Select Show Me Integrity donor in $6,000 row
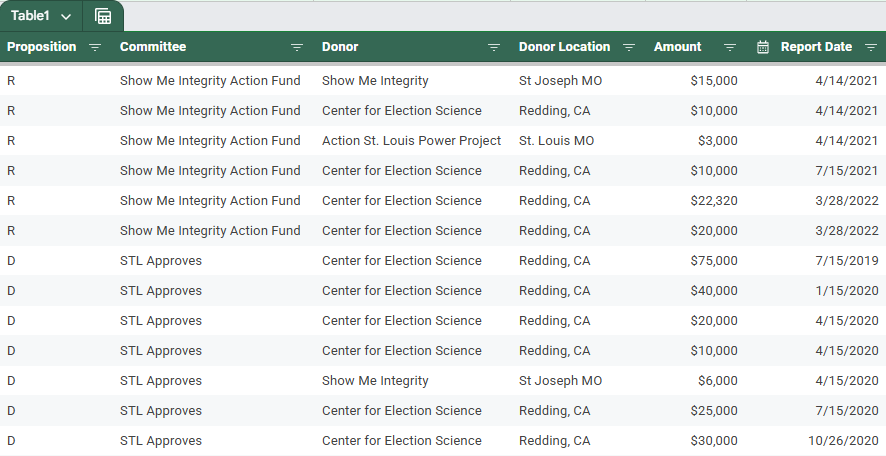Viewport: 886px width, 456px height. (375, 381)
